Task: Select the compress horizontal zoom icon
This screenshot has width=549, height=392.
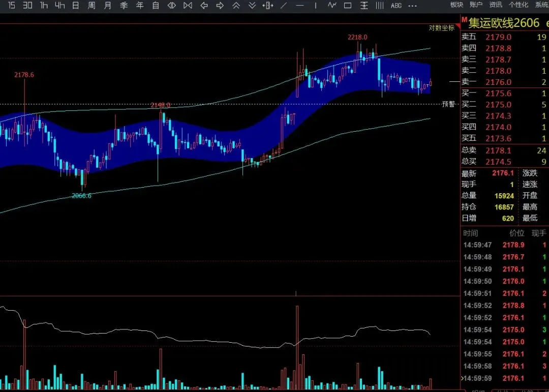Action: tap(188, 6)
